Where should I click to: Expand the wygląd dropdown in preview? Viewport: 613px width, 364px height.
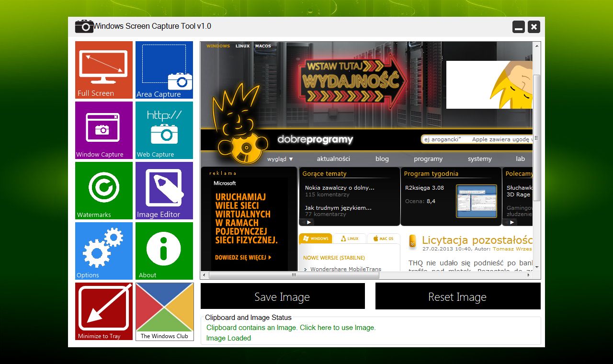pyautogui.click(x=280, y=159)
